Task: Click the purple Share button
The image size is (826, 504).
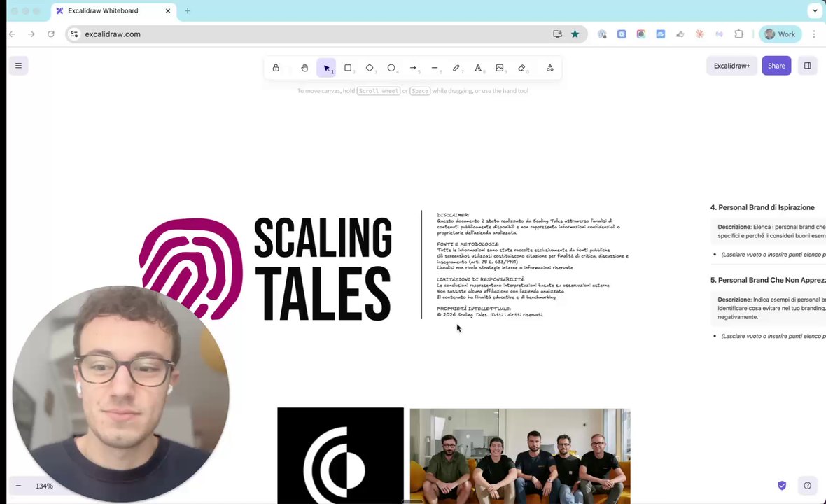Action: point(776,66)
